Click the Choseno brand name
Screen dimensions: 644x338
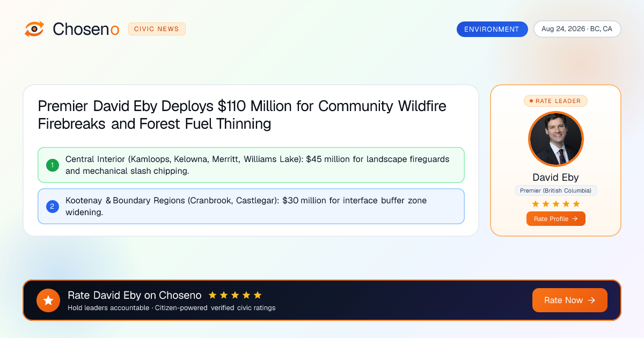click(86, 29)
